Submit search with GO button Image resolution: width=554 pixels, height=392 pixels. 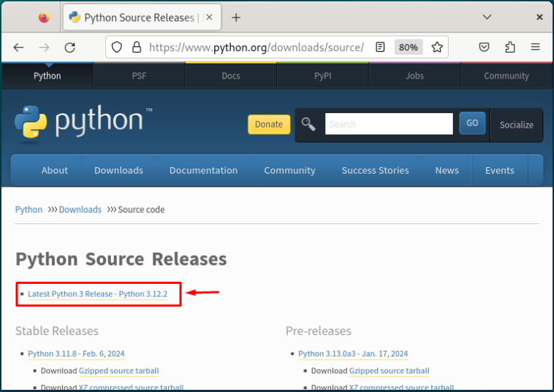(472, 123)
